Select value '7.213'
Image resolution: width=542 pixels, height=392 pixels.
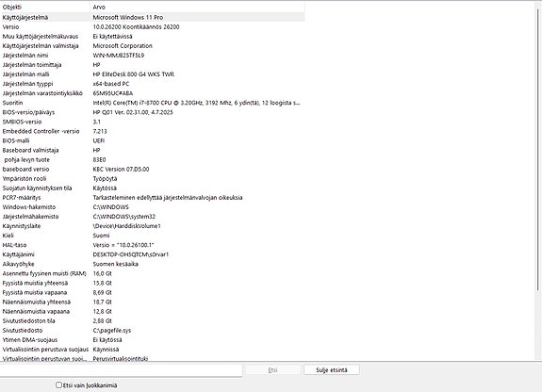[100, 131]
